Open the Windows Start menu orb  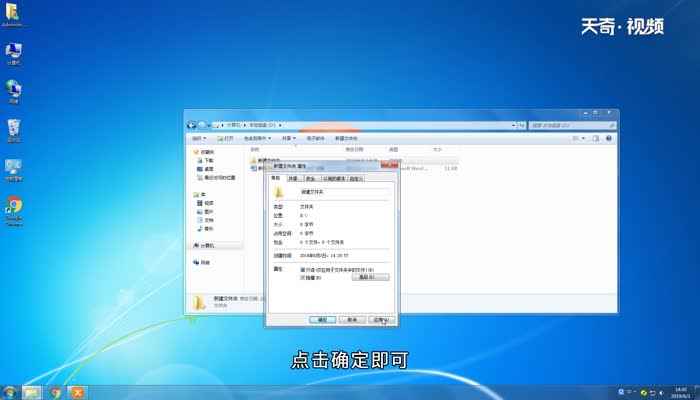(x=8, y=393)
